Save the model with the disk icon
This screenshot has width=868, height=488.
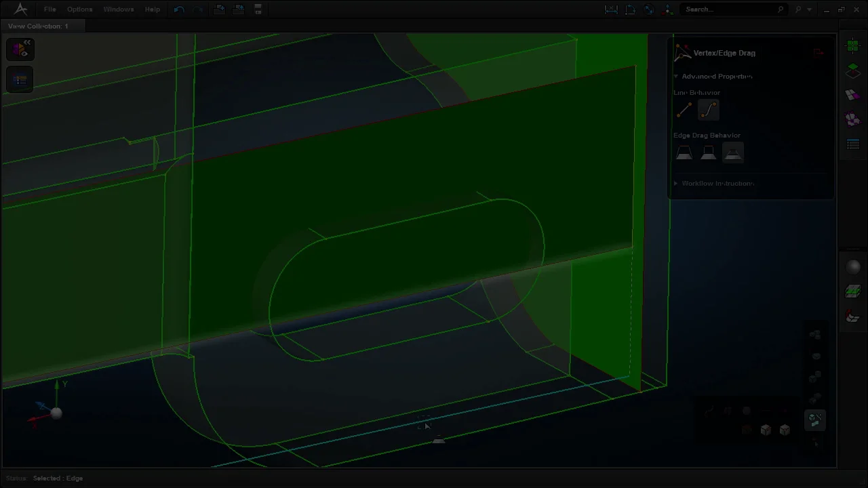(258, 9)
